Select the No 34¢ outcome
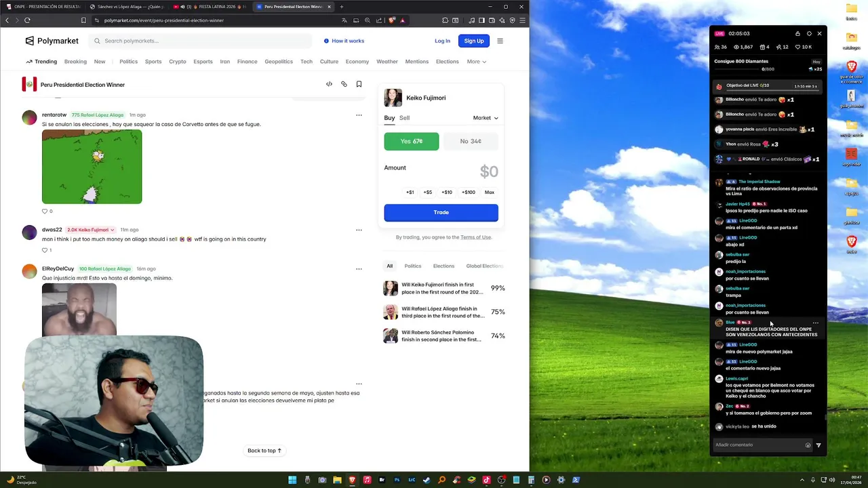 coord(471,141)
